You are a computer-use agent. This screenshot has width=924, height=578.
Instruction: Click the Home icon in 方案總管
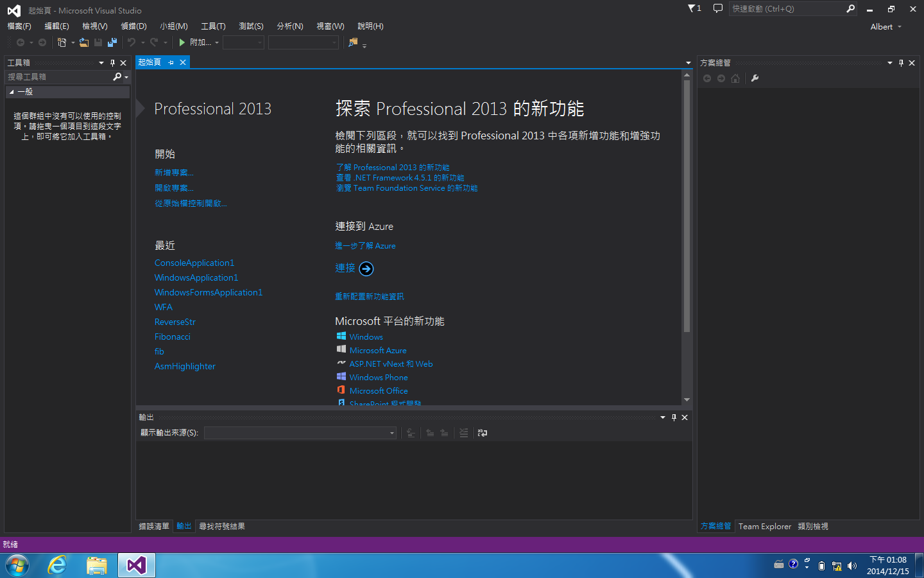point(735,78)
